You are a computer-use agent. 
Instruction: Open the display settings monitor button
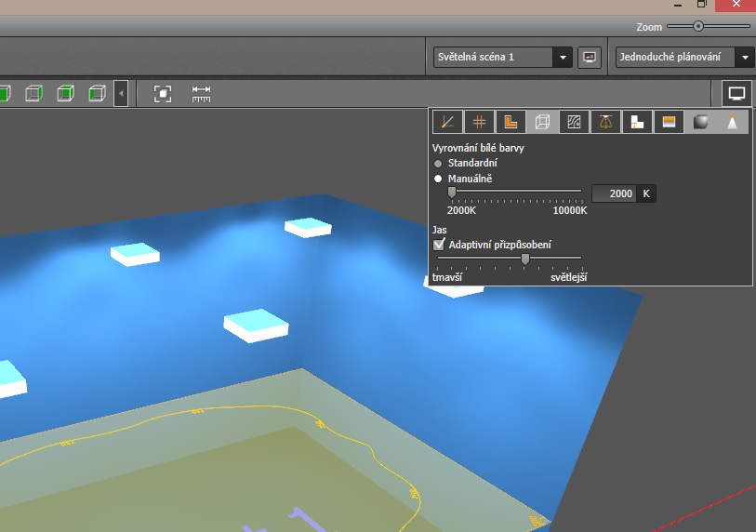[x=736, y=93]
